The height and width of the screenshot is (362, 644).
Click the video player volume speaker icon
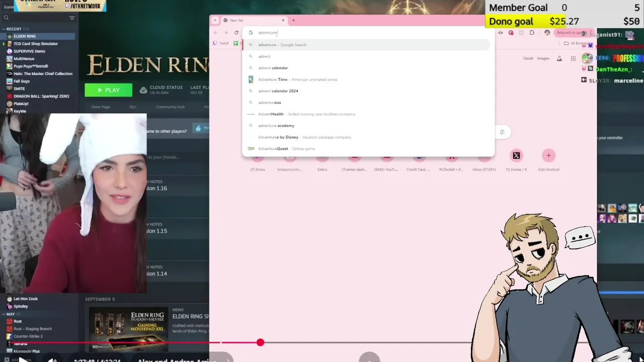pyautogui.click(x=52, y=359)
